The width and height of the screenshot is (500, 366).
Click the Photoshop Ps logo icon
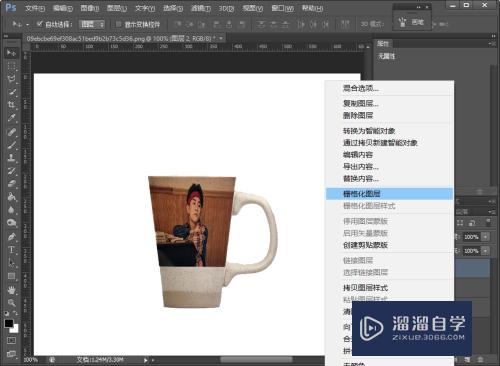coord(10,7)
